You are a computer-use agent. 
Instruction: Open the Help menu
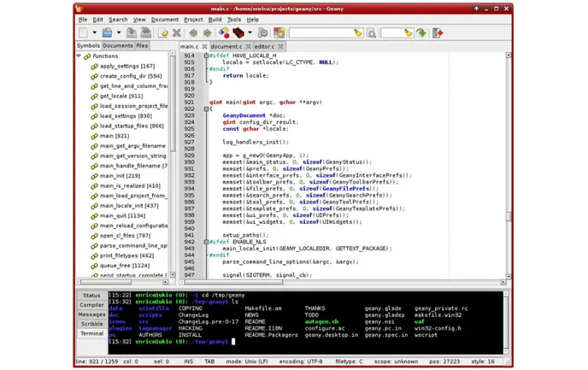point(253,20)
